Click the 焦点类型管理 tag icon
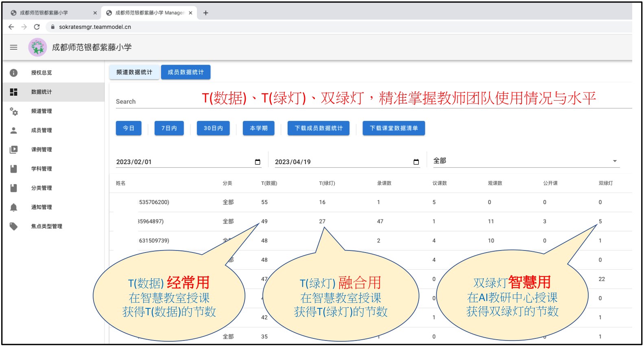Screen dimensions: 644x347 [13, 226]
